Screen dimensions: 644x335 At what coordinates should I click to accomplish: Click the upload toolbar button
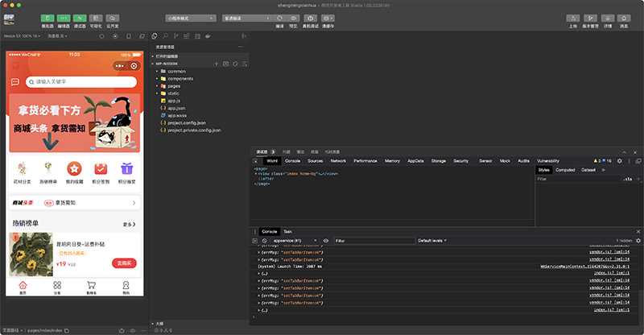(x=573, y=18)
